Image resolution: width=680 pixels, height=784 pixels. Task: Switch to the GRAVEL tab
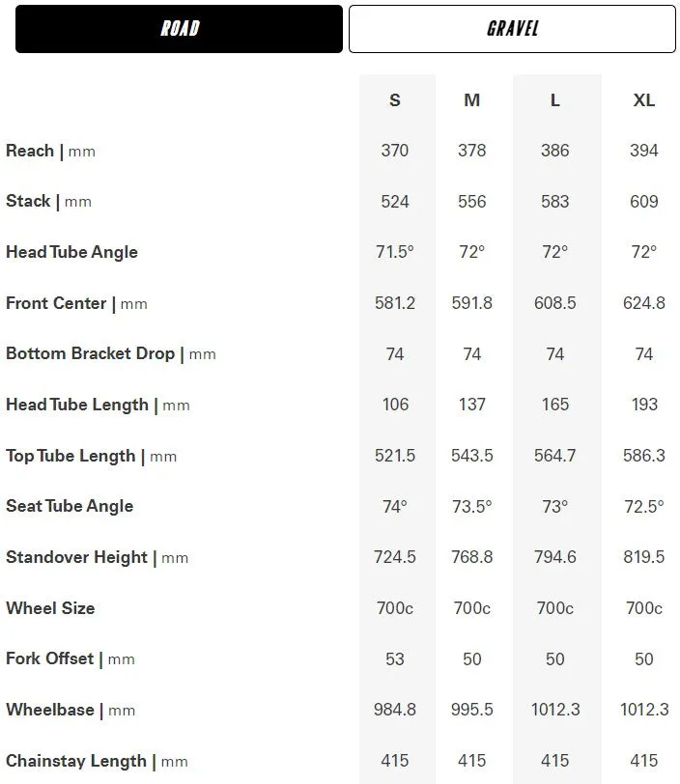(x=512, y=29)
